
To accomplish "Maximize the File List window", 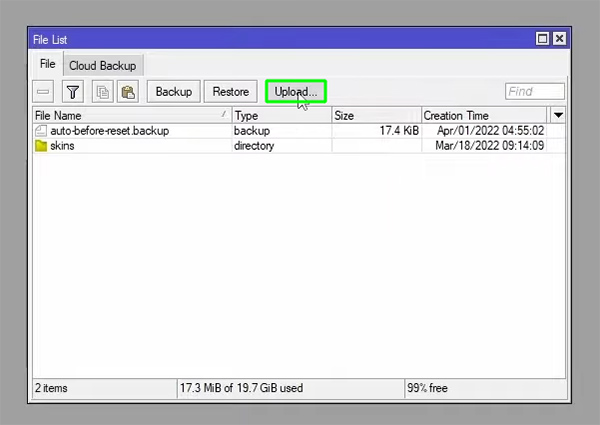I will [542, 39].
